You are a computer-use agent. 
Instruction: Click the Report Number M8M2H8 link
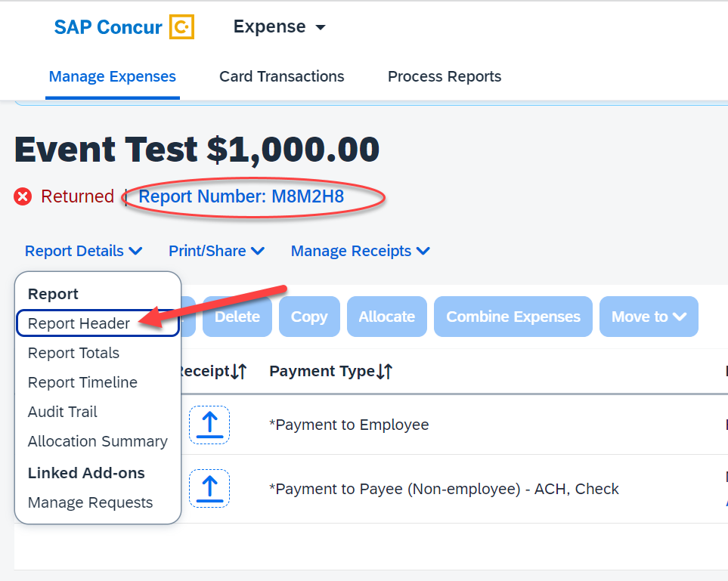tap(241, 197)
